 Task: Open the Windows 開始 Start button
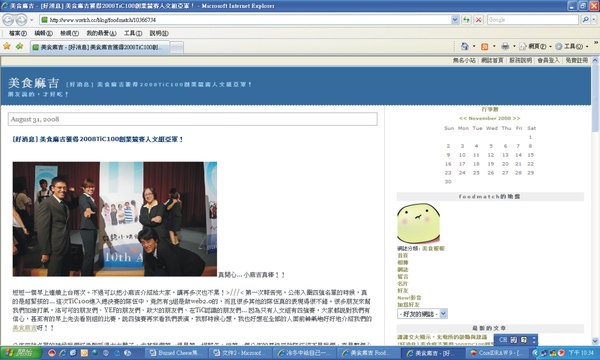pos(21,353)
